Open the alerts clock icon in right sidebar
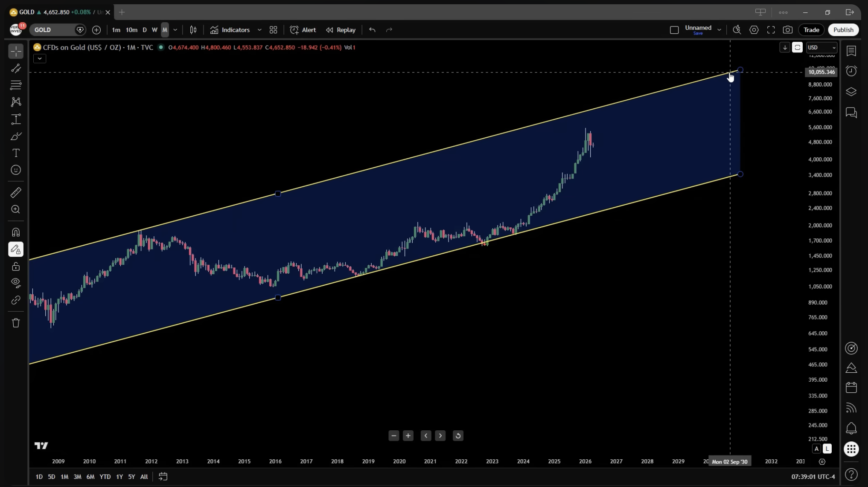 coord(851,71)
